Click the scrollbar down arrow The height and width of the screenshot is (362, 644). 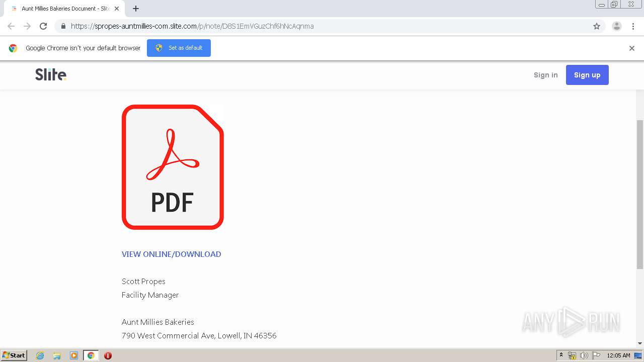pos(640,343)
